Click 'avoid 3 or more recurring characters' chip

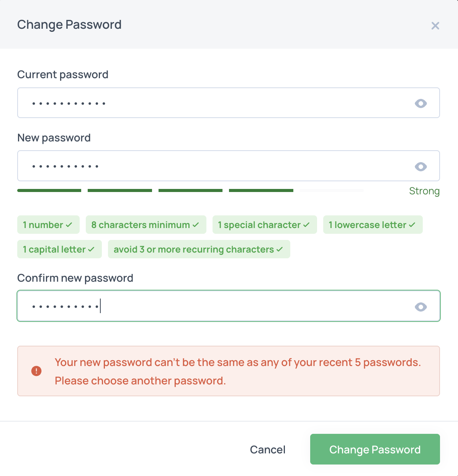[x=199, y=249]
